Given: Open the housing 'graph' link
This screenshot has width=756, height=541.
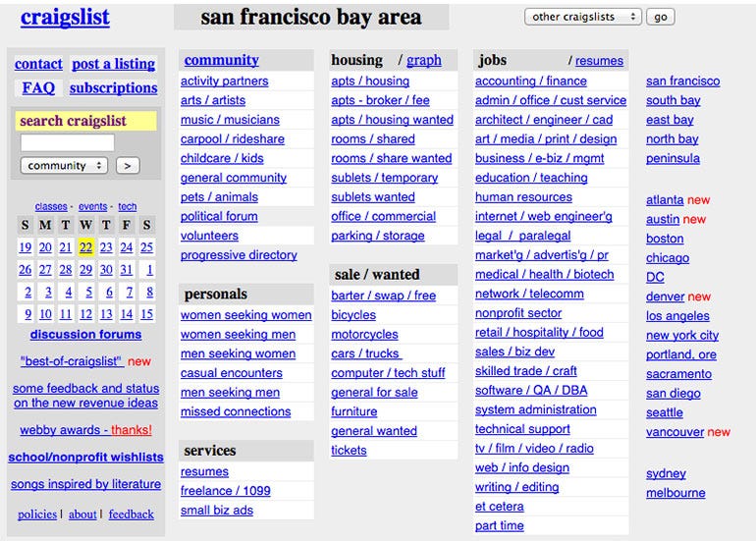Looking at the screenshot, I should pos(424,60).
